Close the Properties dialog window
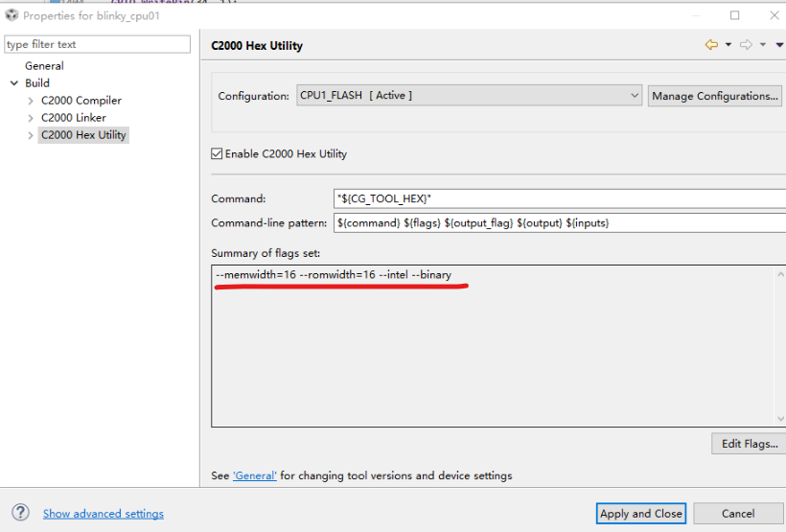Image resolution: width=786 pixels, height=532 pixels. (x=774, y=15)
